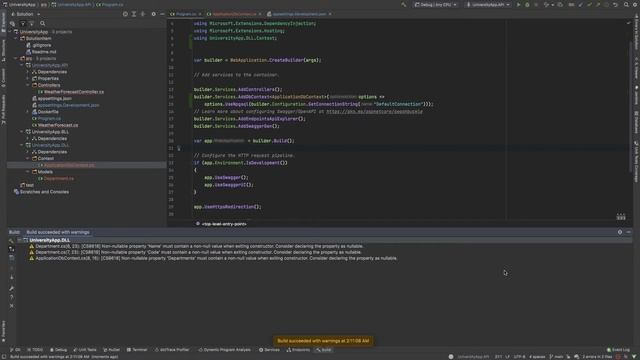The image size is (640, 360).
Task: Open Build panel settings gear
Action: 620,232
